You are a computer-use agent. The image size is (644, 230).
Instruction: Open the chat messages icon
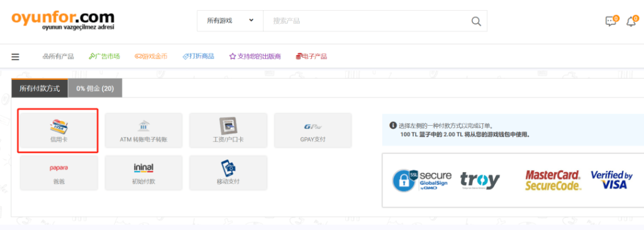coord(611,21)
